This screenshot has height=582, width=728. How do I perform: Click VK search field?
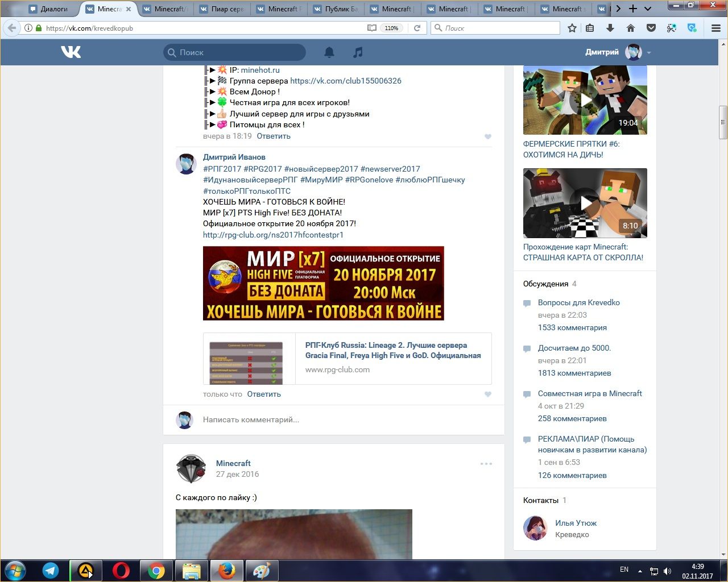tap(234, 52)
